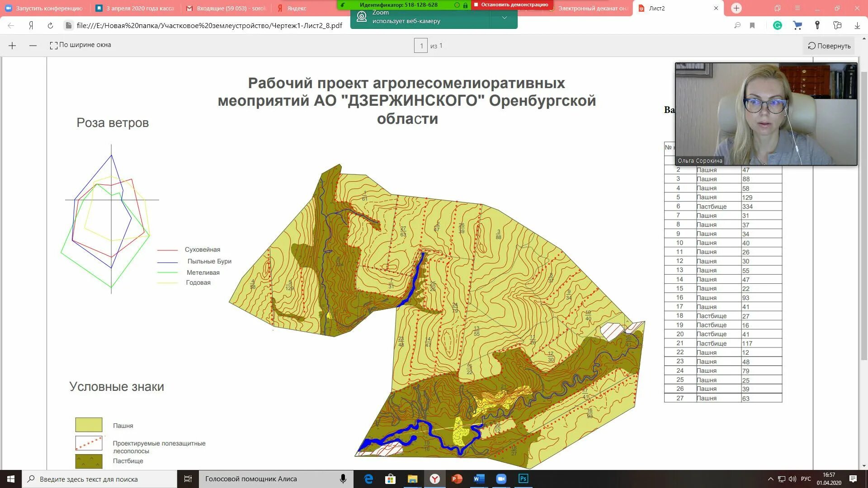Open the volume tray icon
868x488 pixels.
793,479
